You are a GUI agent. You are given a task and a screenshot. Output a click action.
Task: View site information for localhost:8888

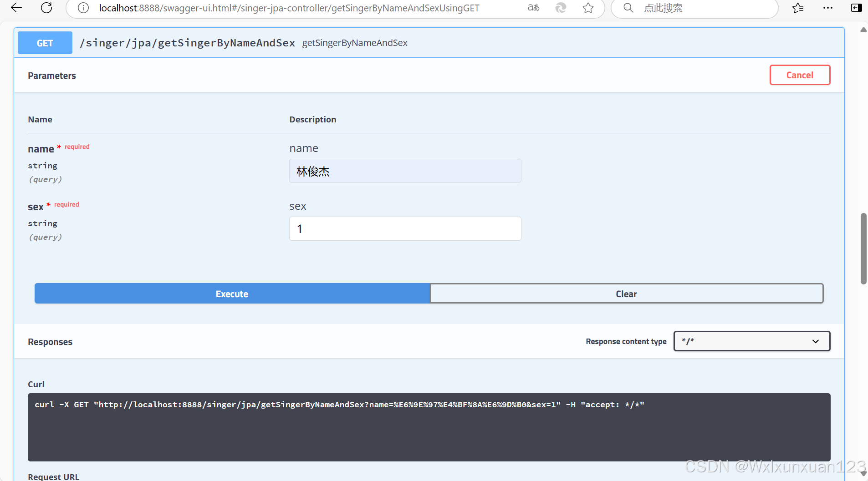[x=83, y=8]
